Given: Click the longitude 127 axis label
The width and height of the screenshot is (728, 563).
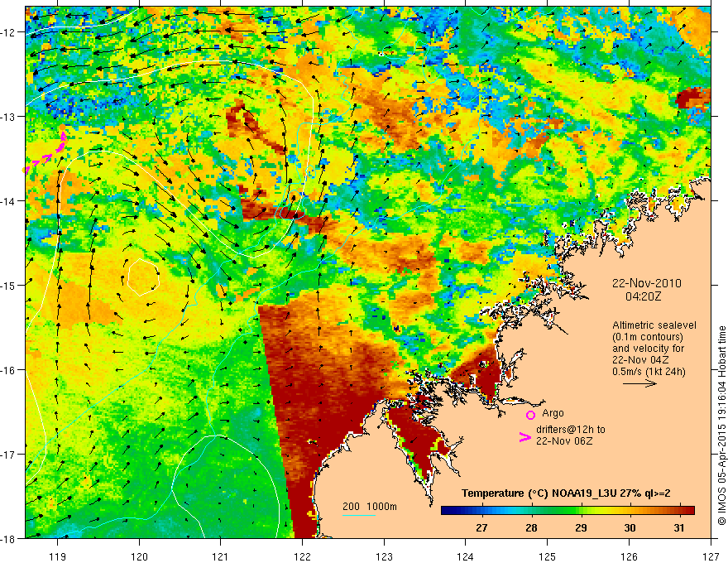Looking at the screenshot, I should (x=711, y=556).
